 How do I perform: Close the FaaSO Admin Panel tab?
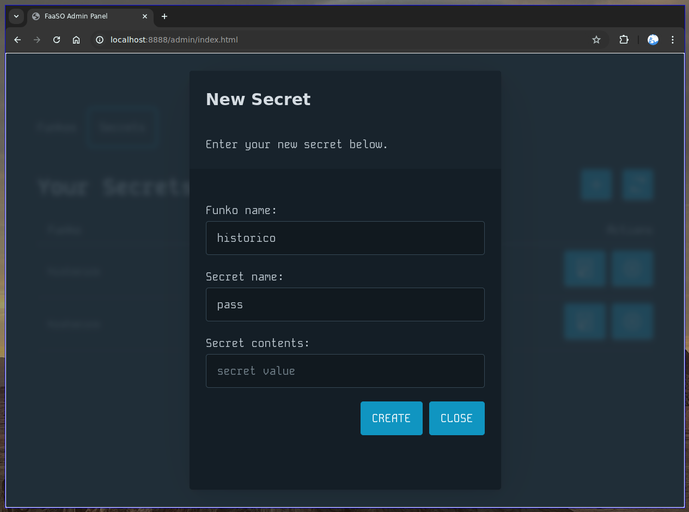coord(145,16)
